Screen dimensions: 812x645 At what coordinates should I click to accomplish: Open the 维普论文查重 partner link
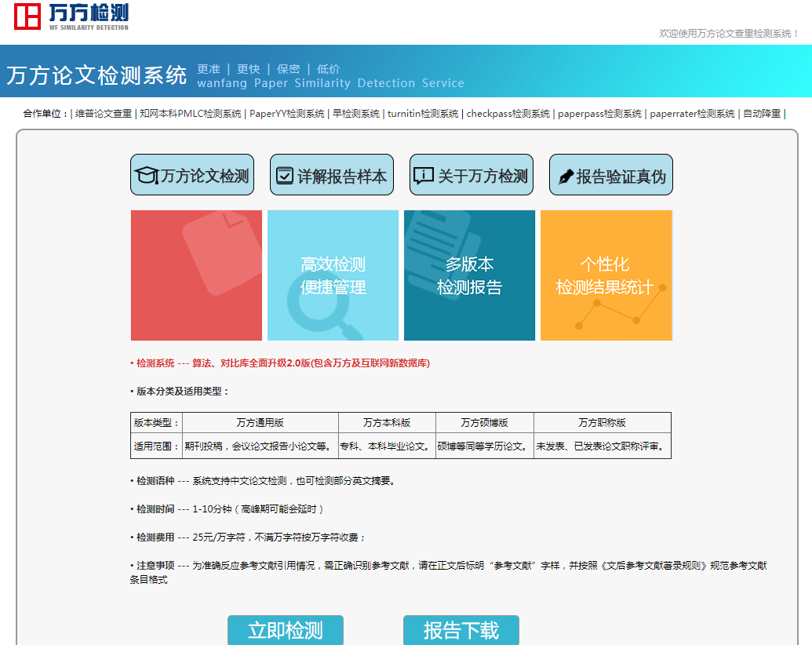pos(104,114)
